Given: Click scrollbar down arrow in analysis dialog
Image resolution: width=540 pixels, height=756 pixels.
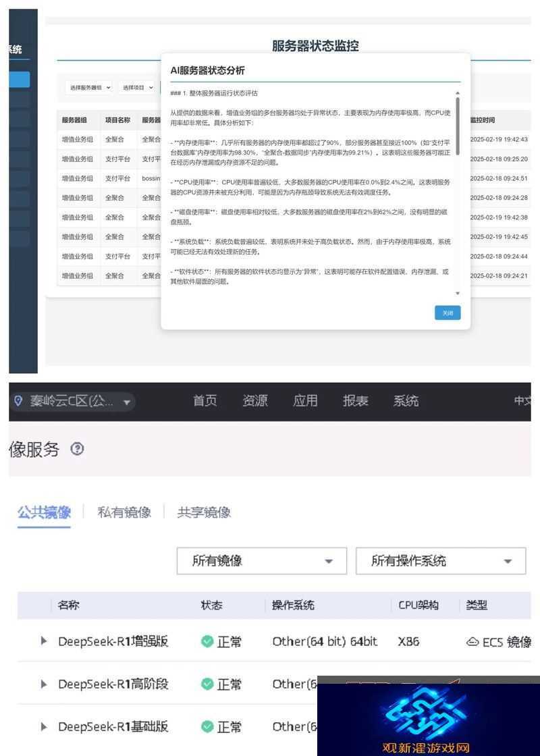Looking at the screenshot, I should click(x=458, y=293).
